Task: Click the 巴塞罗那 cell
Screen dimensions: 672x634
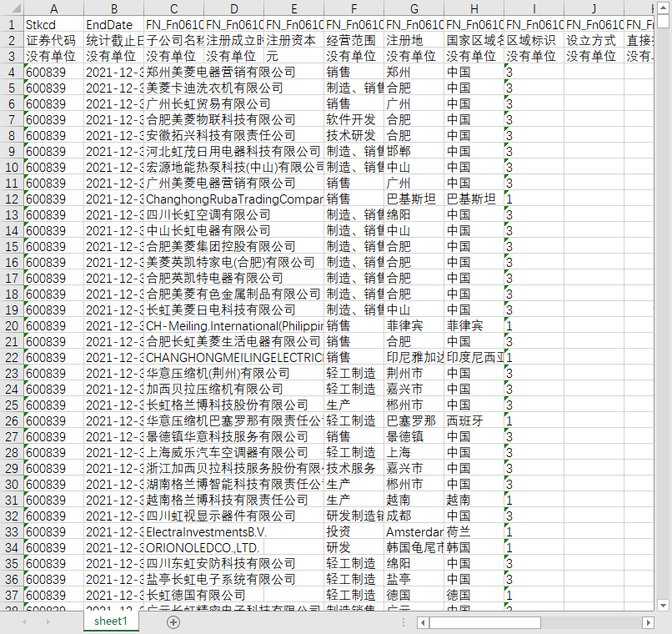Action: tap(414, 421)
